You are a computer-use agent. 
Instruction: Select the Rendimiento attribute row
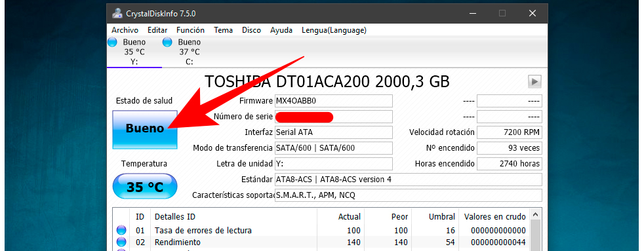[321, 242]
